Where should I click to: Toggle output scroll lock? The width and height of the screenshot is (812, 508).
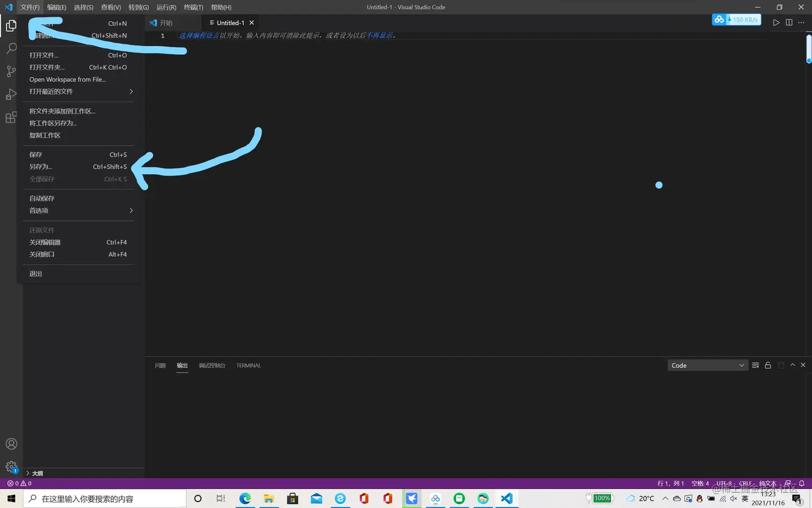coord(768,365)
